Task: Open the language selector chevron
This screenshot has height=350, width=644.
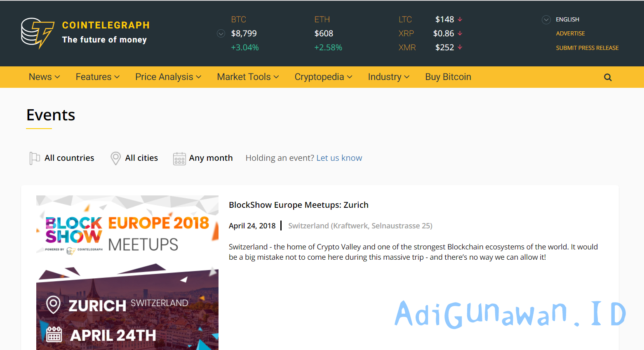Action: [x=546, y=19]
